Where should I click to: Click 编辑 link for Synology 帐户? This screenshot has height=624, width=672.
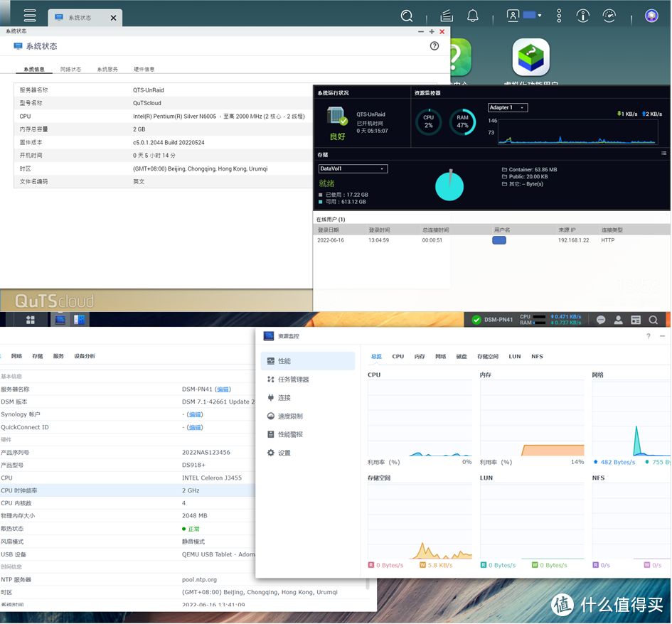tap(195, 414)
